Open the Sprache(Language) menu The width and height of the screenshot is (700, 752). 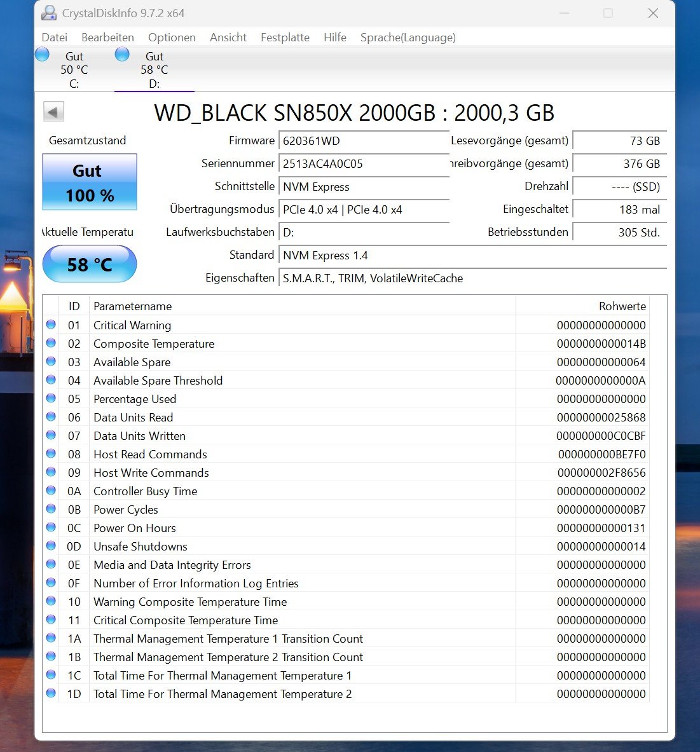point(408,38)
